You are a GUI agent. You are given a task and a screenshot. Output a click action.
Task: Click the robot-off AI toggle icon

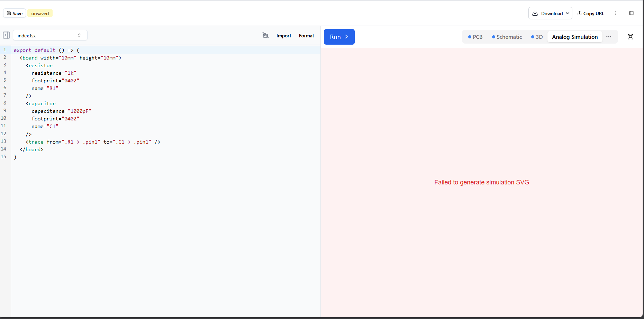(265, 35)
